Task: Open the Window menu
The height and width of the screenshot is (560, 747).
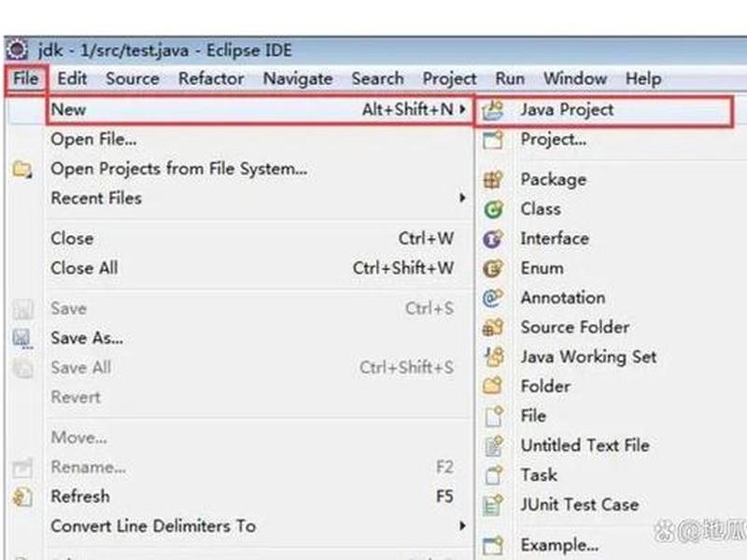Action: point(575,78)
